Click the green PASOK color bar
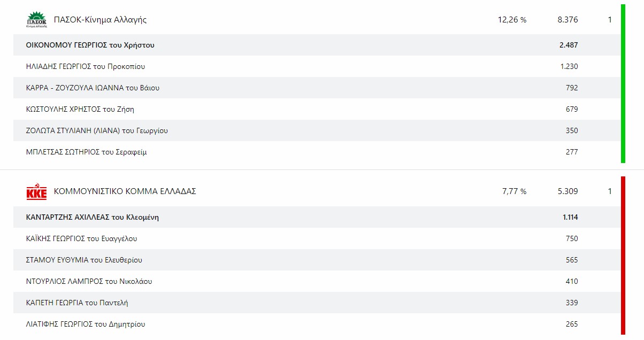The width and height of the screenshot is (644, 340). [x=623, y=83]
